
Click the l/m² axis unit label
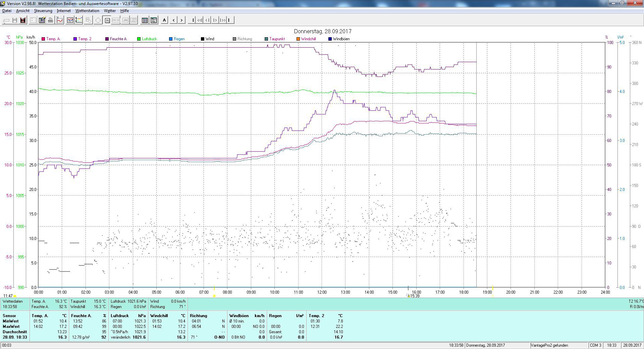coord(621,37)
